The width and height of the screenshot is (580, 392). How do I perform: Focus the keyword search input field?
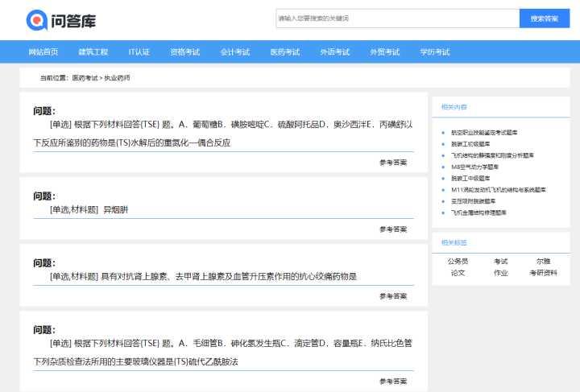pos(398,18)
